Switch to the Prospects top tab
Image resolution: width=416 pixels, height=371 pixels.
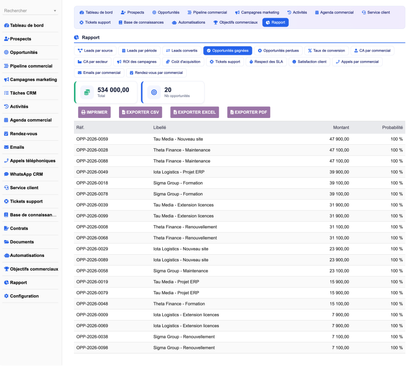tap(132, 12)
